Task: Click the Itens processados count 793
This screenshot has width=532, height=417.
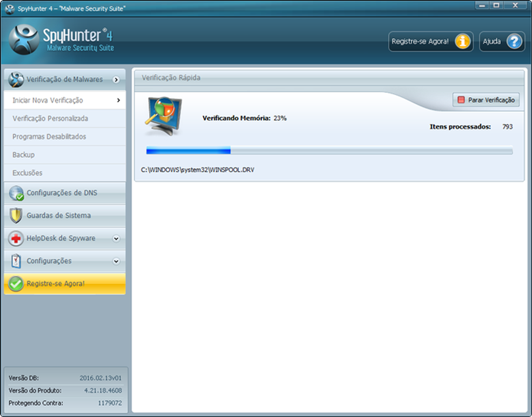Action: pos(508,126)
